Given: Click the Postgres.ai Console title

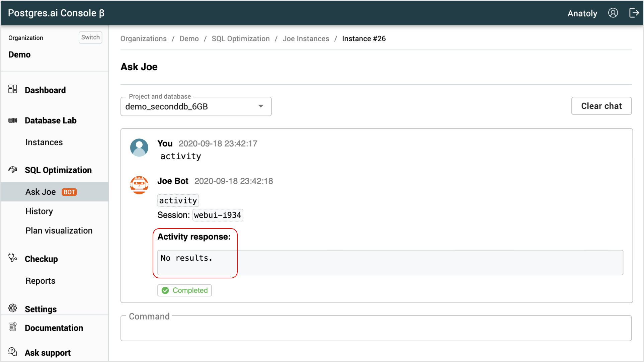Looking at the screenshot, I should click(56, 13).
